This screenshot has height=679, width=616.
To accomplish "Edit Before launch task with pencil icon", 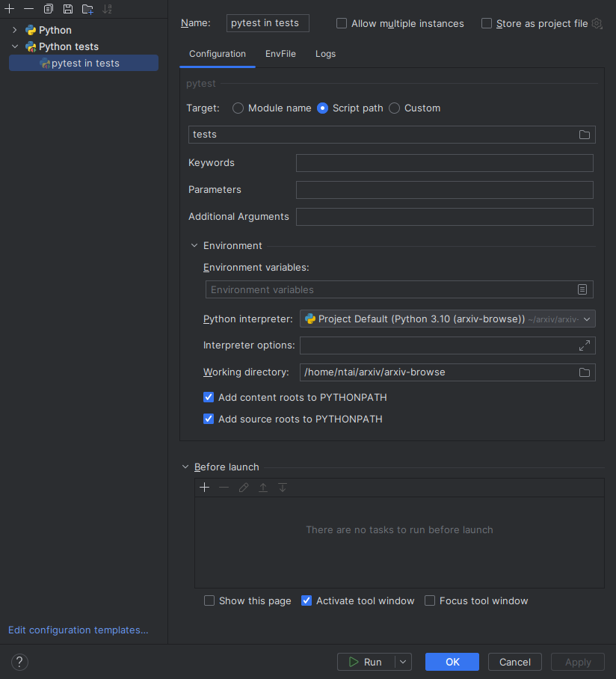I will [244, 488].
